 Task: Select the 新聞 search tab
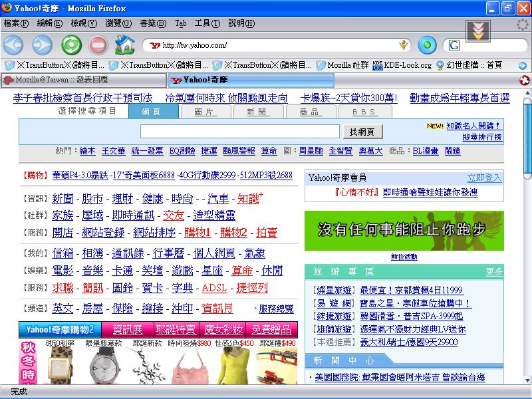point(259,112)
